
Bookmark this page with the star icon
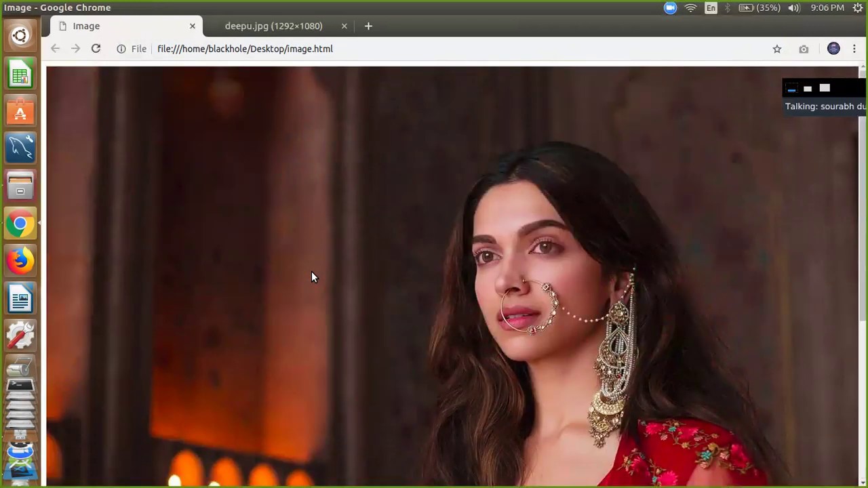777,49
